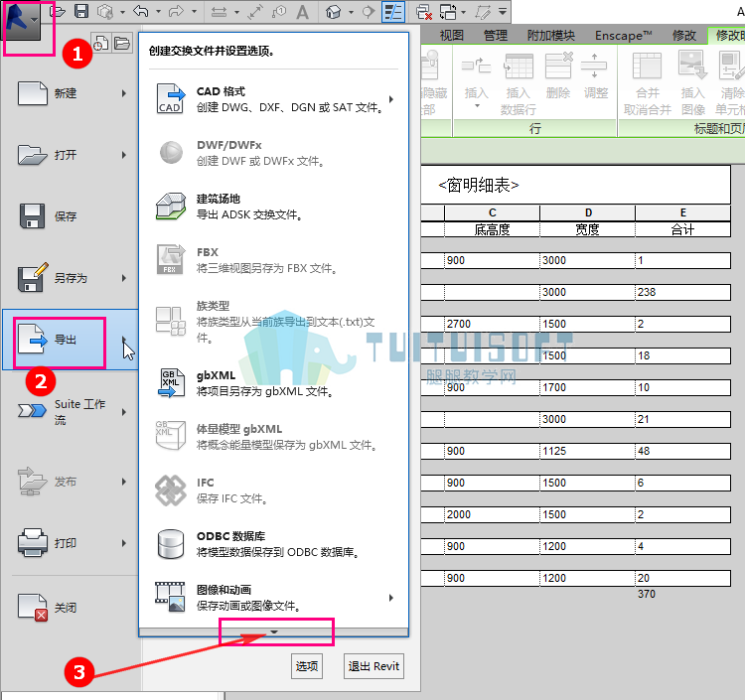
Task: Show the Recent Documents icon
Action: (100, 44)
